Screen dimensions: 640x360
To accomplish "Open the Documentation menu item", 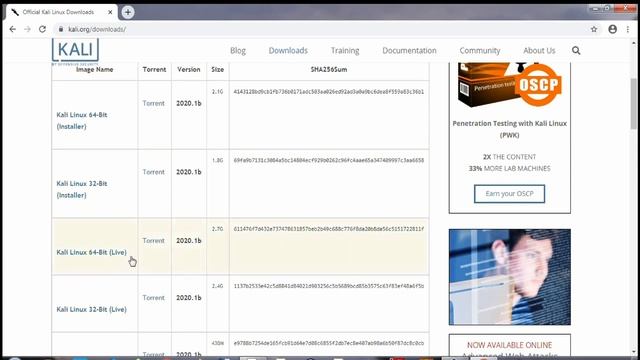I will tap(409, 51).
